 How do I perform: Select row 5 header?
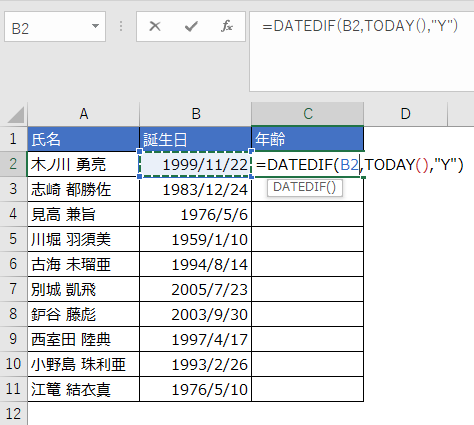coord(13,239)
